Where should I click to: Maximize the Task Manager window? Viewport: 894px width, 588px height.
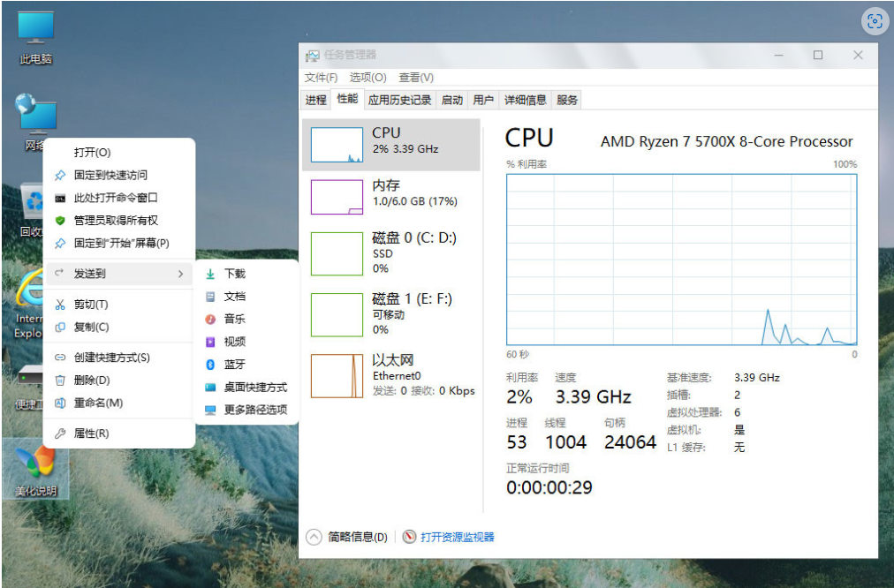coord(818,56)
